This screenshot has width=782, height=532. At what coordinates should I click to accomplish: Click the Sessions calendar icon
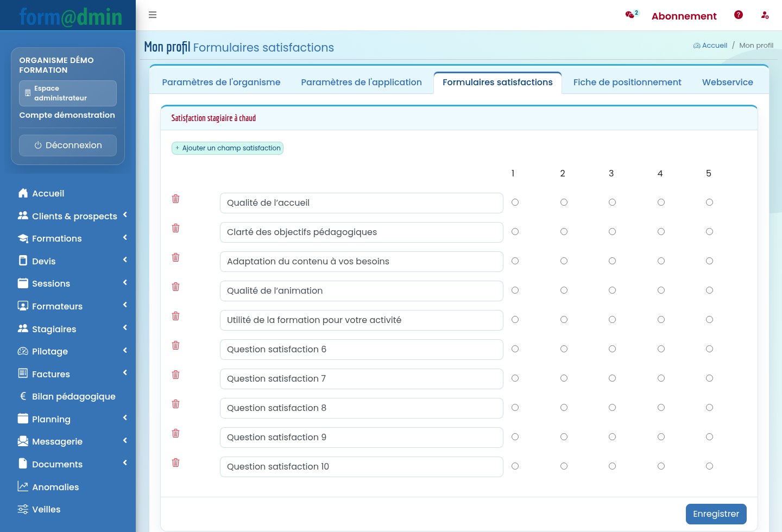pyautogui.click(x=23, y=283)
